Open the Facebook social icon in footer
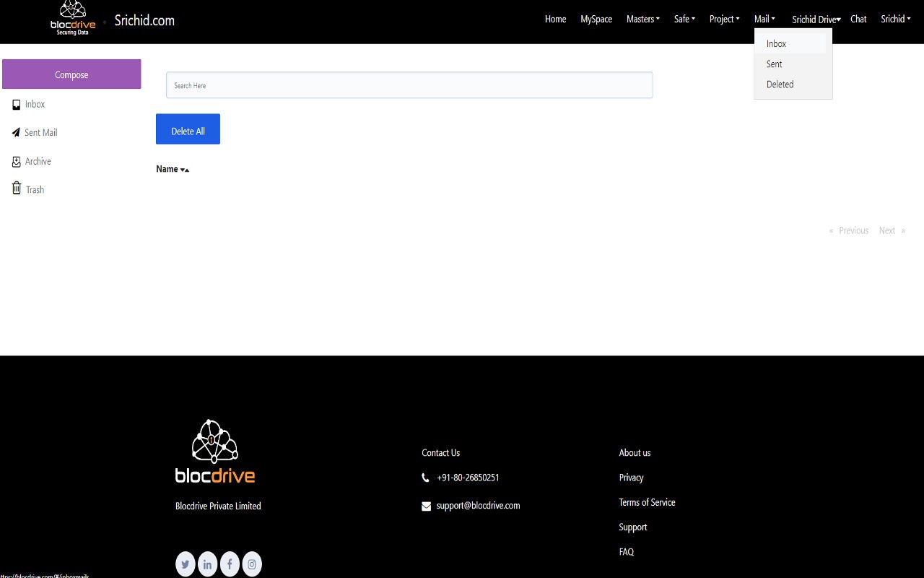 click(230, 564)
